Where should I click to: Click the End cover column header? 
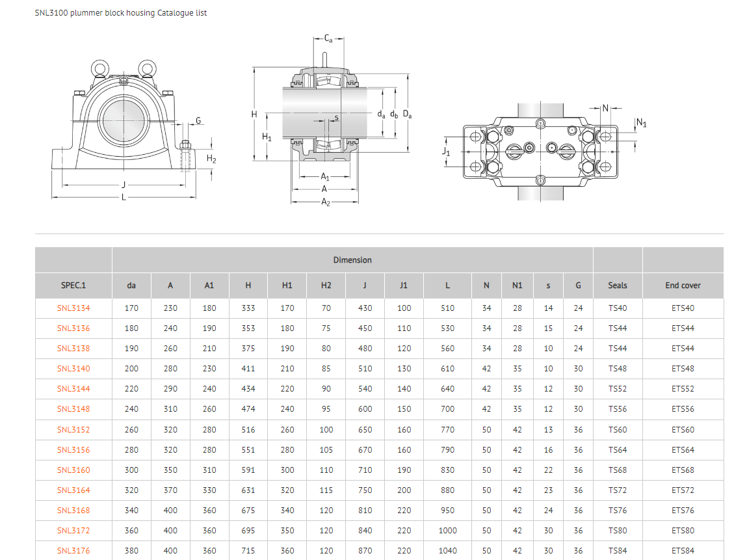click(x=683, y=286)
